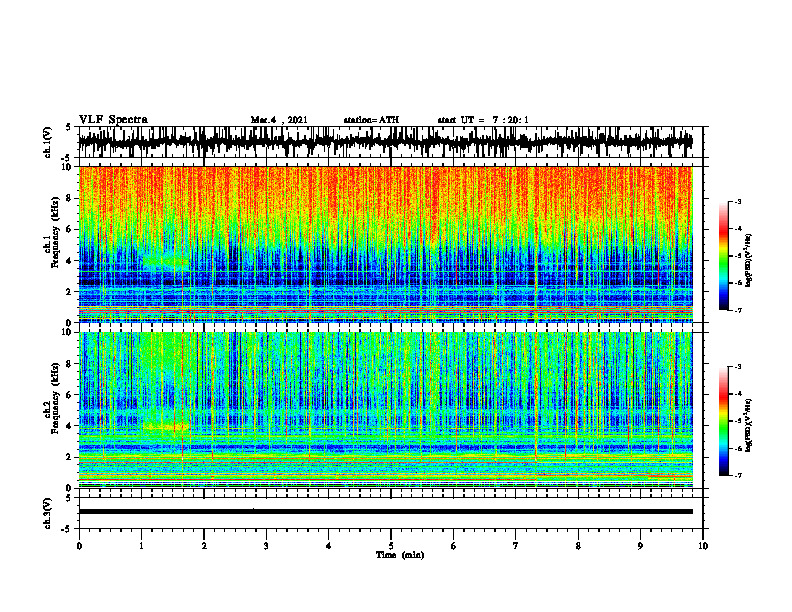Click time axis tick label "4"
792x612 pixels.
point(329,546)
